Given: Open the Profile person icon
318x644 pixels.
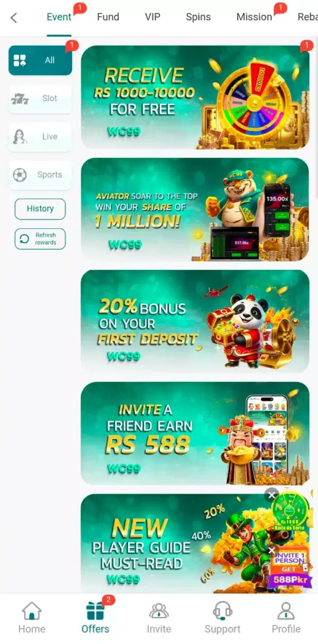Looking at the screenshot, I should pyautogui.click(x=286, y=611).
